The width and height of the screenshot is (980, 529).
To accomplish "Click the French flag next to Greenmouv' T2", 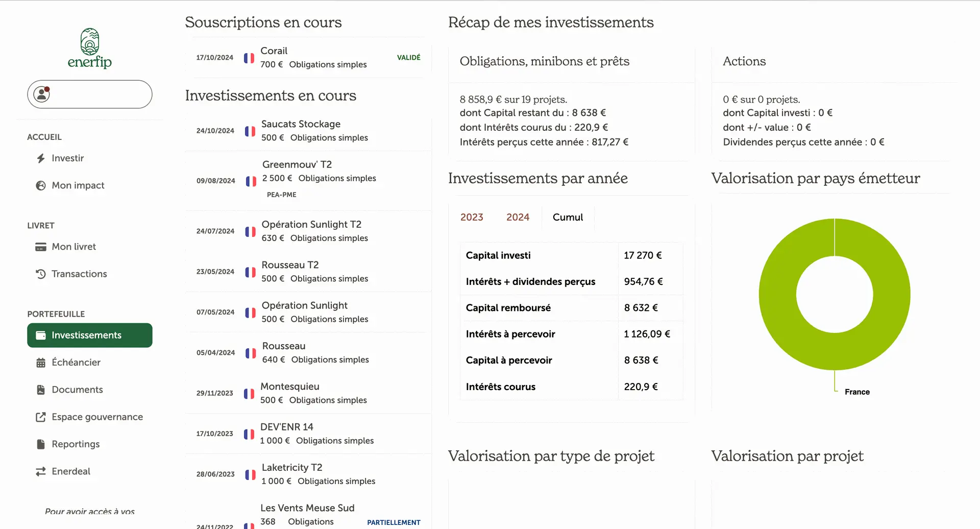I will 251,181.
